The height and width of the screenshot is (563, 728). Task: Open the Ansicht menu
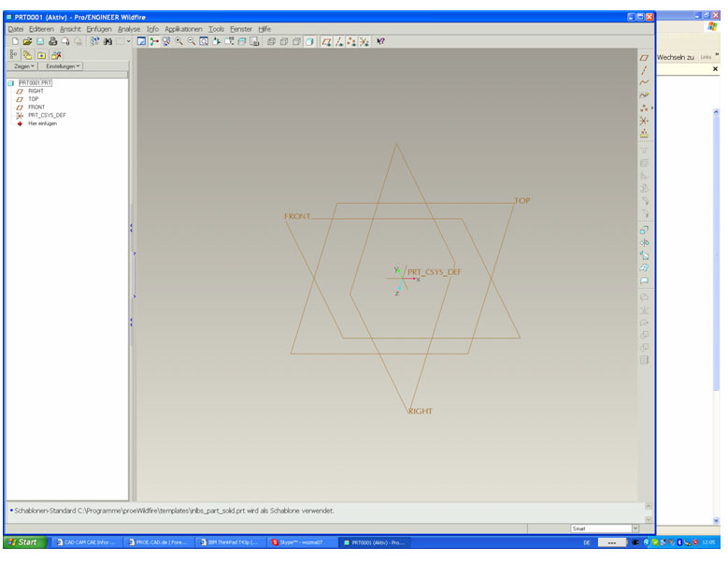pos(70,29)
